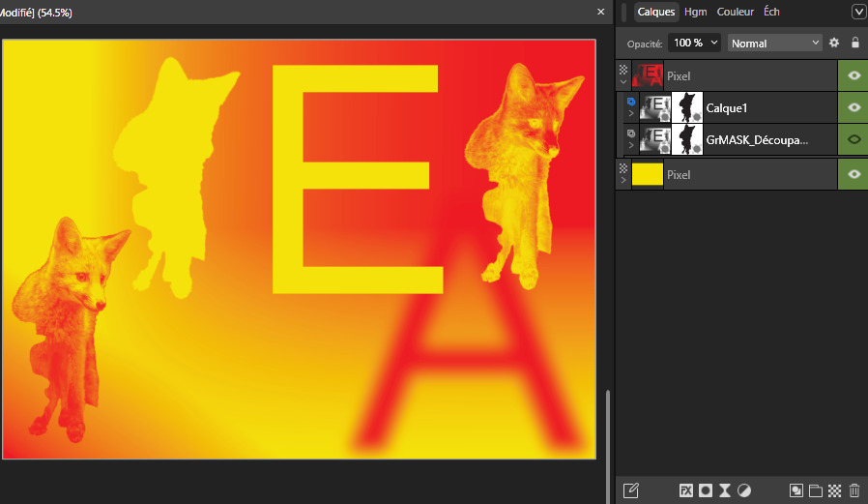This screenshot has width=868, height=504.
Task: Add a mask layer via circle icon
Action: (706, 490)
